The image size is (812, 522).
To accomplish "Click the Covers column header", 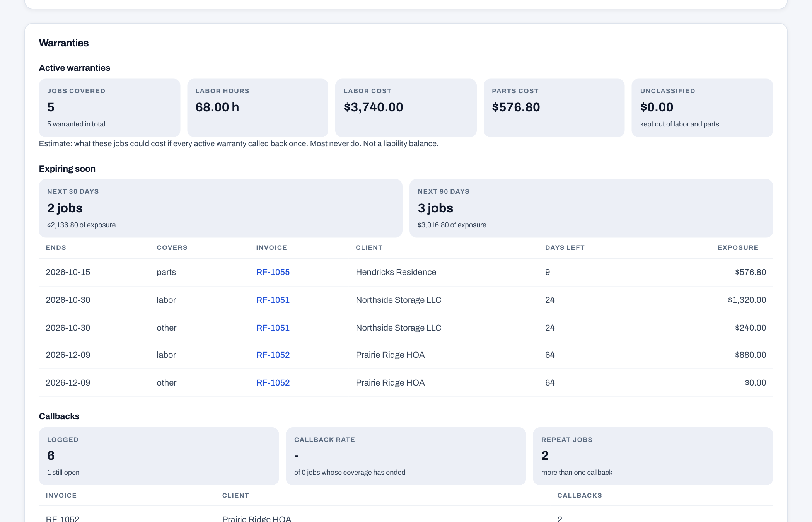I will pyautogui.click(x=172, y=247).
